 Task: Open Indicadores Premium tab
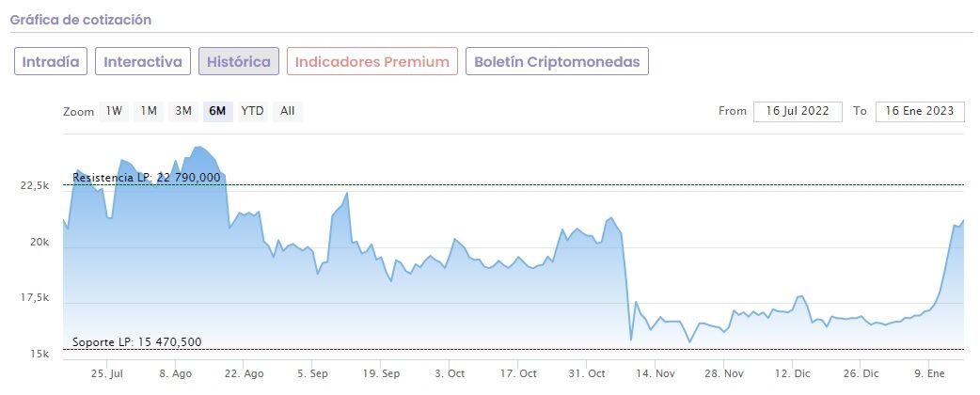[372, 62]
